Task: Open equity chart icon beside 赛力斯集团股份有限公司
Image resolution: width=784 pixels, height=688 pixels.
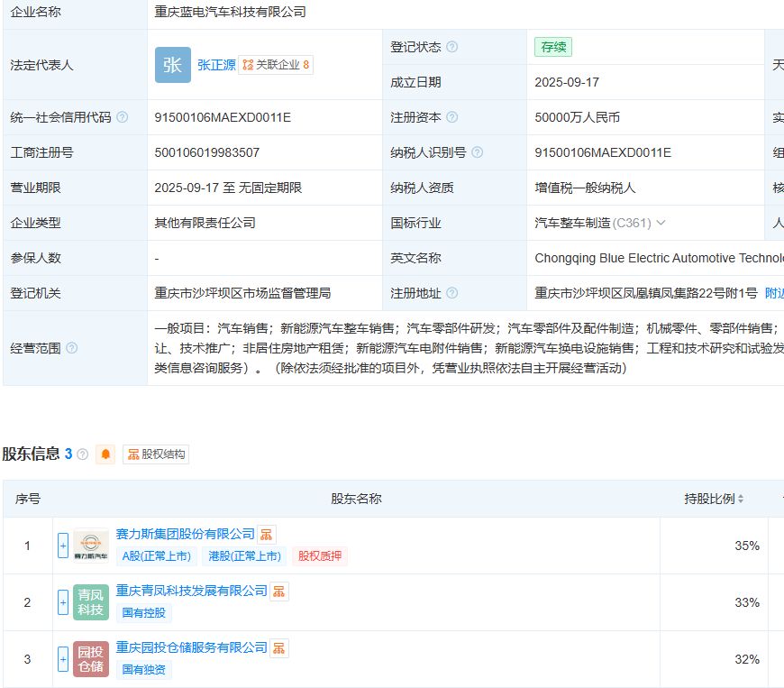Action: [267, 535]
